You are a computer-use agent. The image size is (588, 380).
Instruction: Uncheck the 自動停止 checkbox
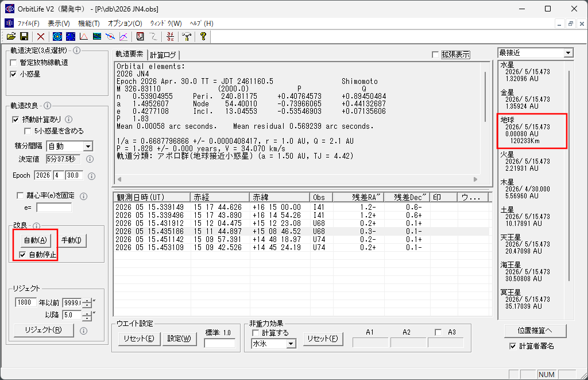22,255
